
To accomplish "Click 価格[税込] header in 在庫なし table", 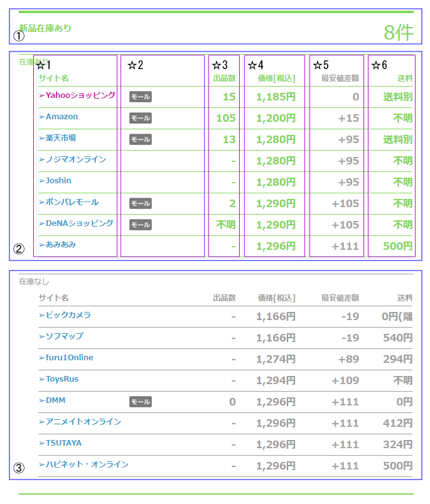I will [x=277, y=298].
